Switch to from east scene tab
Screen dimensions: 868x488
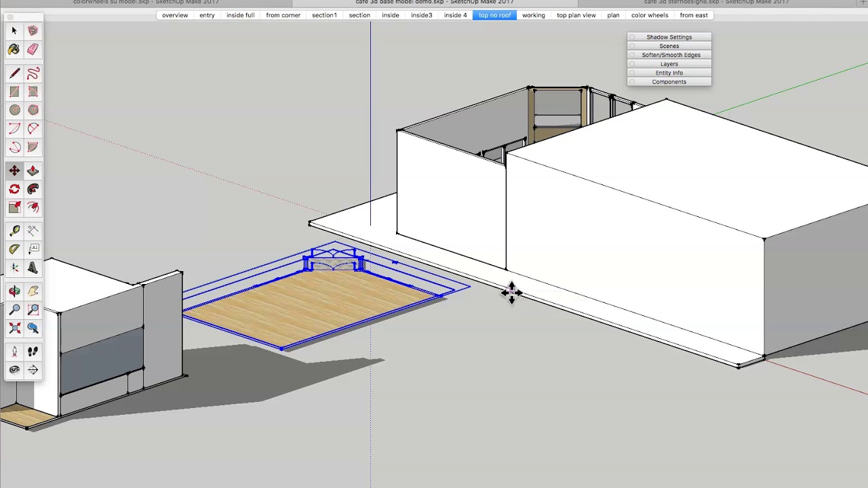coord(693,15)
